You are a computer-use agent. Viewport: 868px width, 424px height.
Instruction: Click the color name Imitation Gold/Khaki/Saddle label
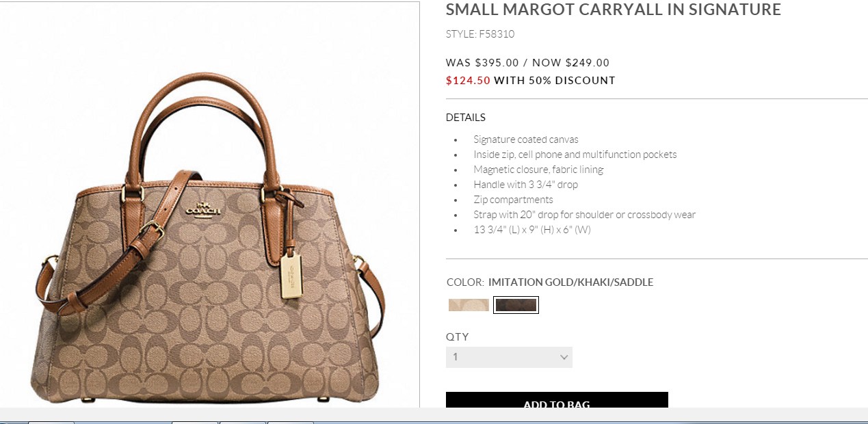571,282
